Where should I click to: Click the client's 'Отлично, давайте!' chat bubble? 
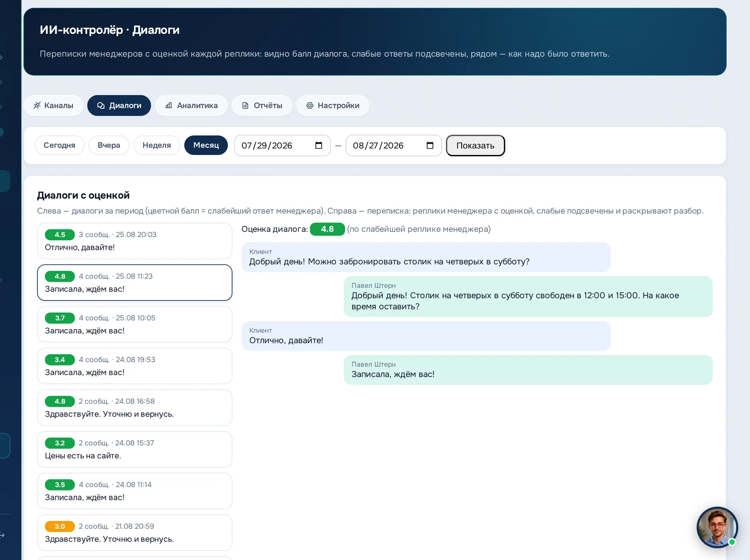click(x=426, y=336)
